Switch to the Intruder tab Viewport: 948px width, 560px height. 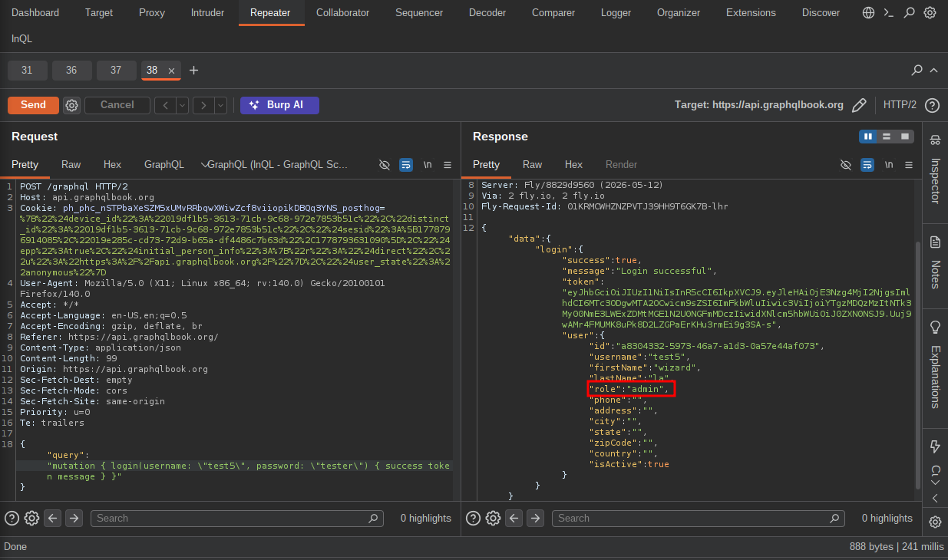(x=207, y=12)
